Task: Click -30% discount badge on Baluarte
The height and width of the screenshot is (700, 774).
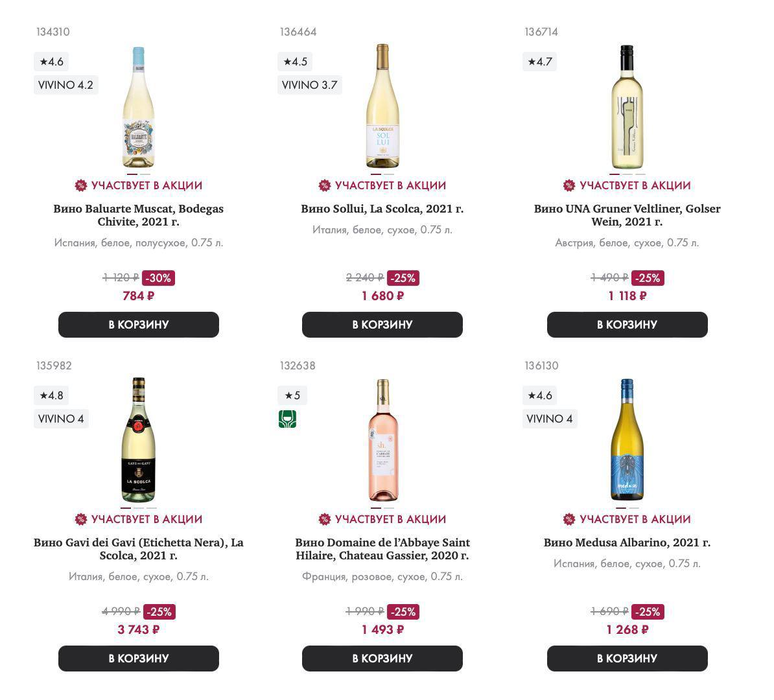Action: click(x=158, y=278)
